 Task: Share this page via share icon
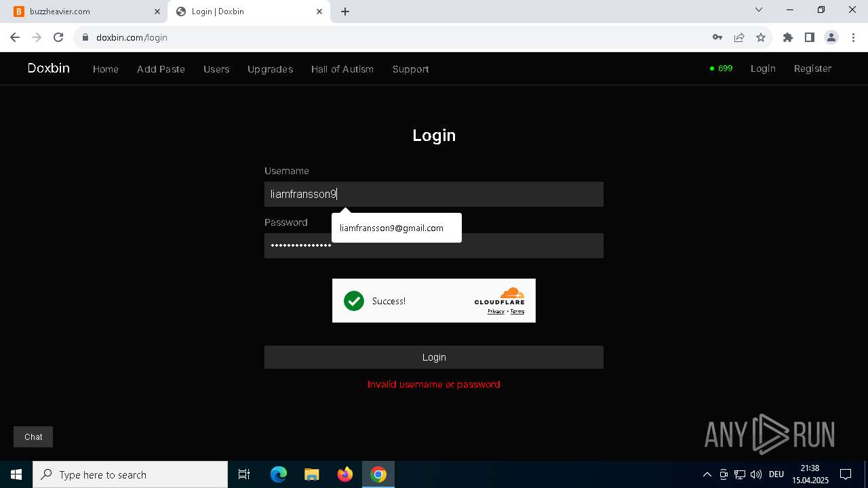pos(739,37)
